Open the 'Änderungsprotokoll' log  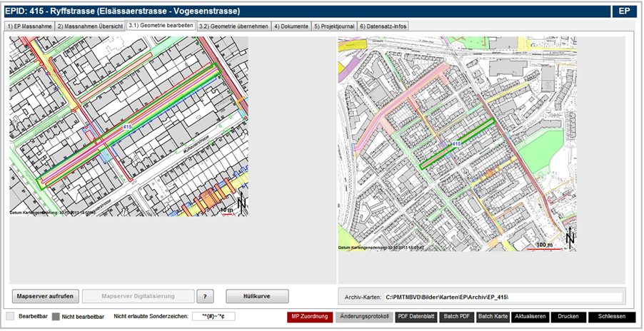[363, 316]
